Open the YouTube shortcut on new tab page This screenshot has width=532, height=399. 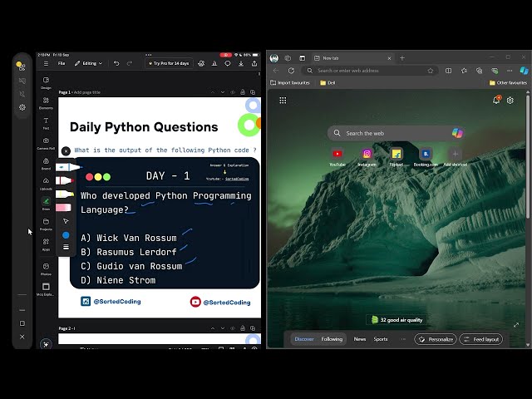[x=337, y=157]
